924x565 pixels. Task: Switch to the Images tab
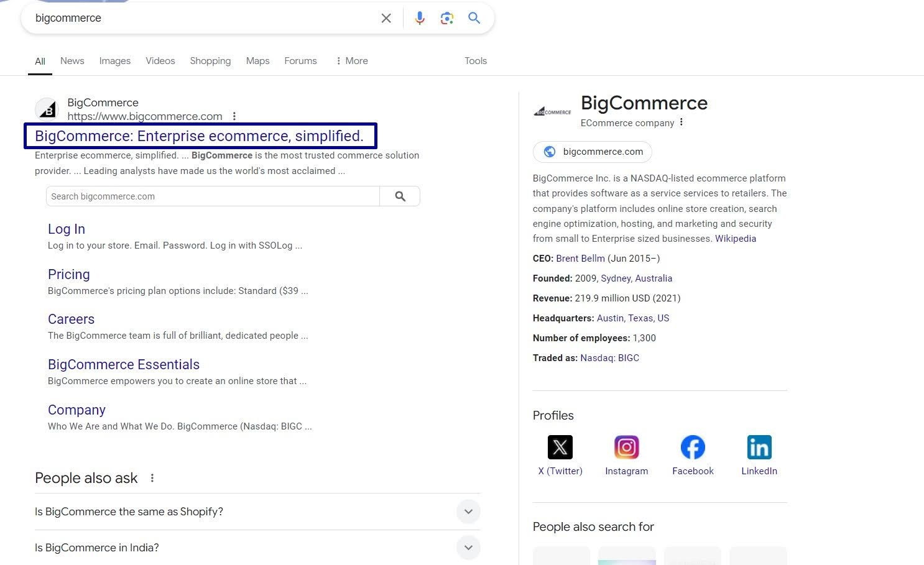click(x=115, y=61)
